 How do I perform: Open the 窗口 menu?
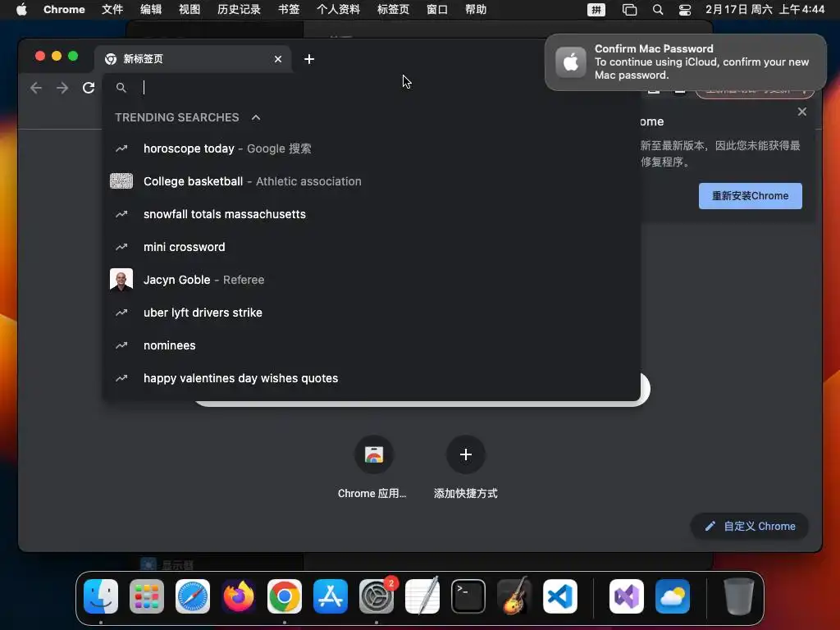click(x=437, y=9)
